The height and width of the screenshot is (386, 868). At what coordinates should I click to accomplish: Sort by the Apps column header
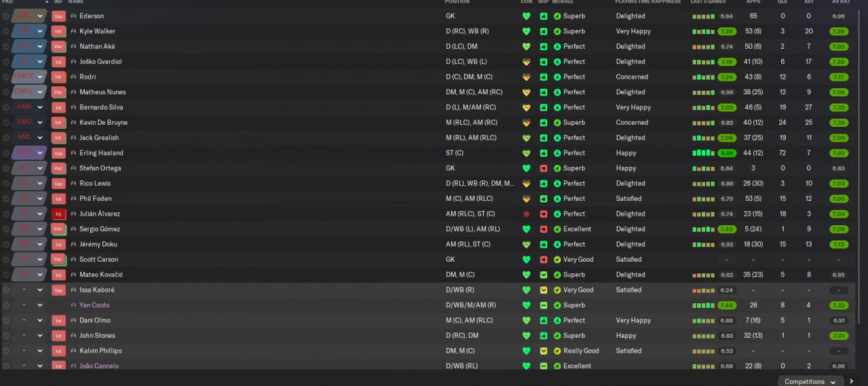click(753, 2)
